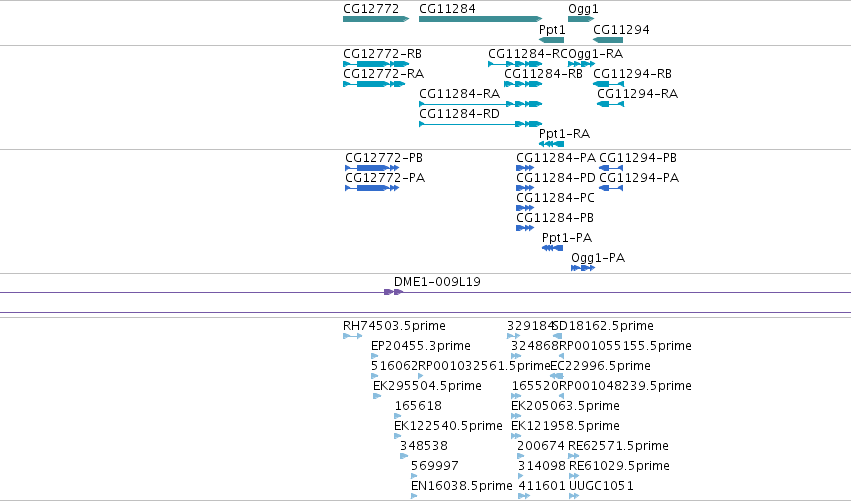Select EST EK295504.5prime
Screen dimensions: 851x501
428,386
